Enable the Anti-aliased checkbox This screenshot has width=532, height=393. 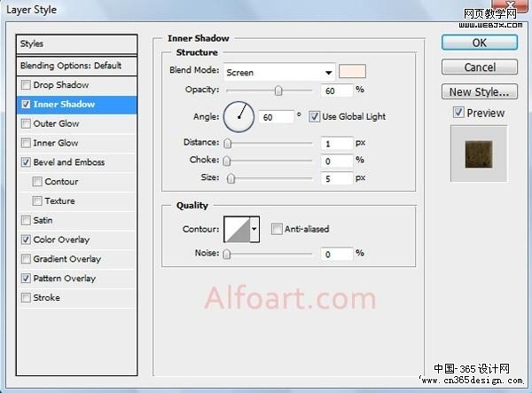tap(277, 229)
